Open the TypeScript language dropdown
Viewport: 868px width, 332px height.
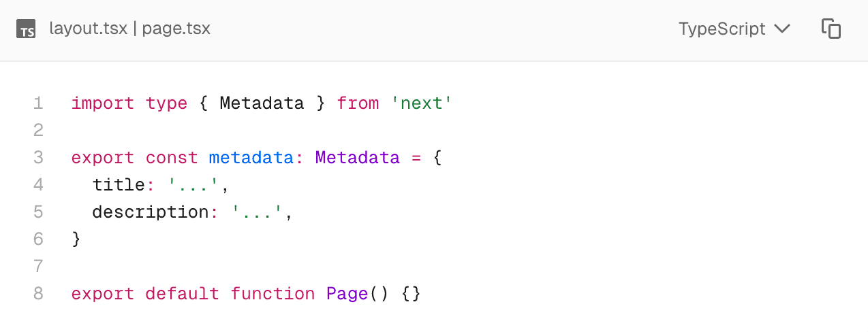click(x=734, y=29)
